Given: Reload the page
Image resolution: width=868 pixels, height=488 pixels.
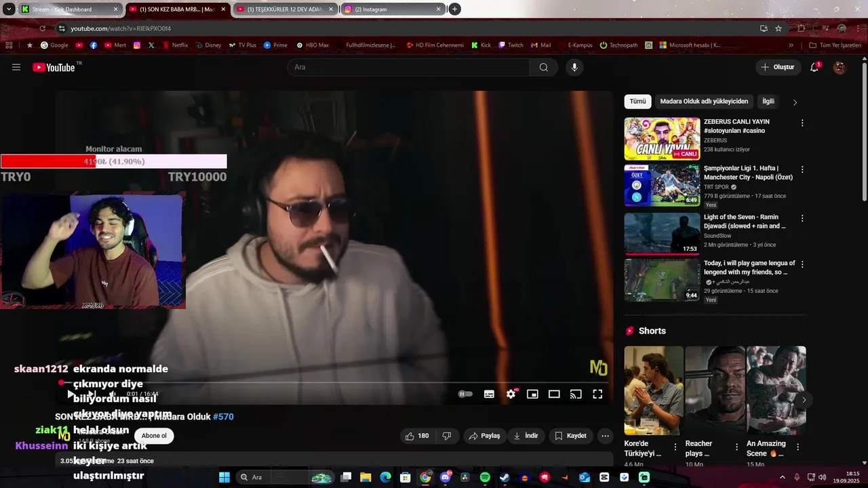Looking at the screenshot, I should point(43,28).
